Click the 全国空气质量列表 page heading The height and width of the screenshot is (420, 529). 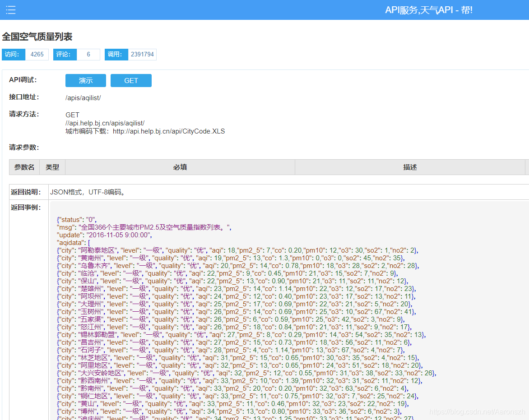point(37,37)
